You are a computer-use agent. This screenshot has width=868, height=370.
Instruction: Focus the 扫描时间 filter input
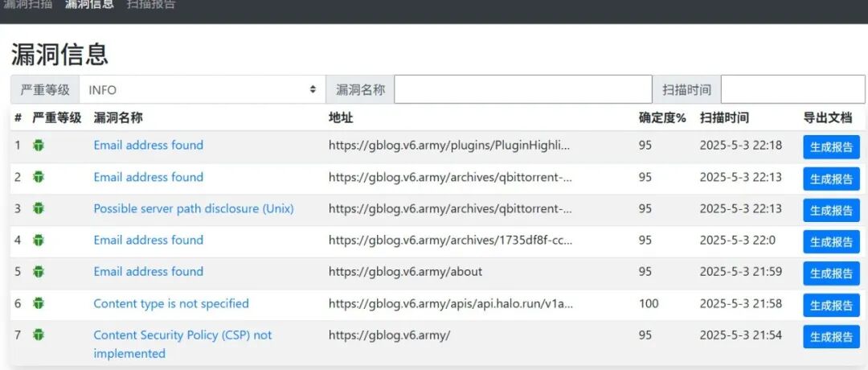792,89
